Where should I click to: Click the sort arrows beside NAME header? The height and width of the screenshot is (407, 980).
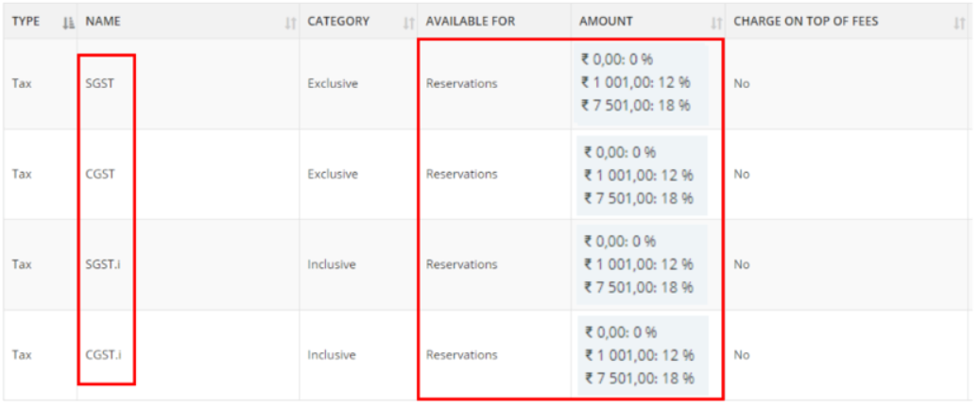pos(290,23)
